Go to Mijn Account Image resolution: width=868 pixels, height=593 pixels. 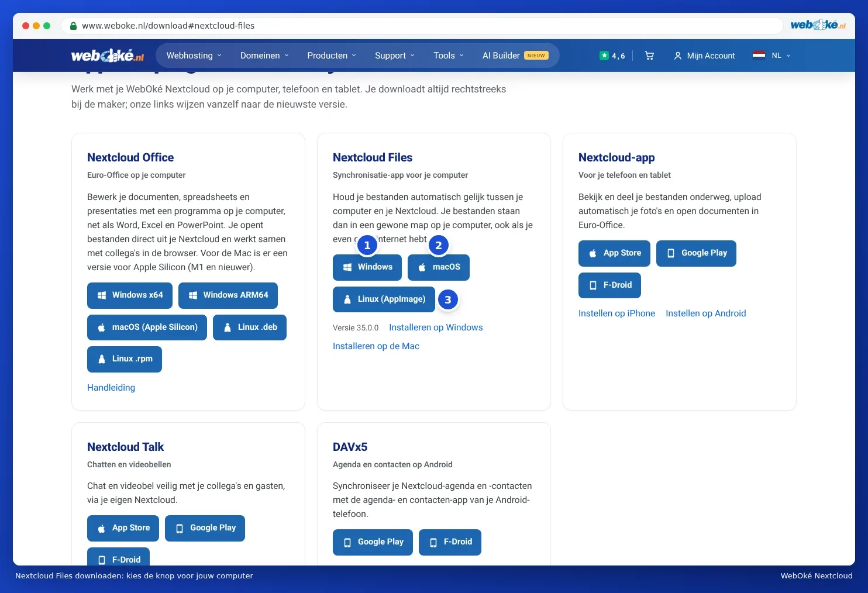point(704,56)
